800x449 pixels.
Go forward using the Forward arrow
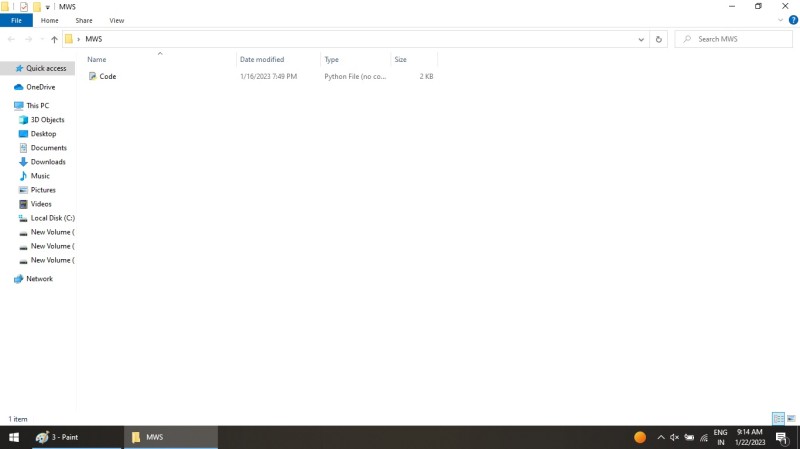28,39
